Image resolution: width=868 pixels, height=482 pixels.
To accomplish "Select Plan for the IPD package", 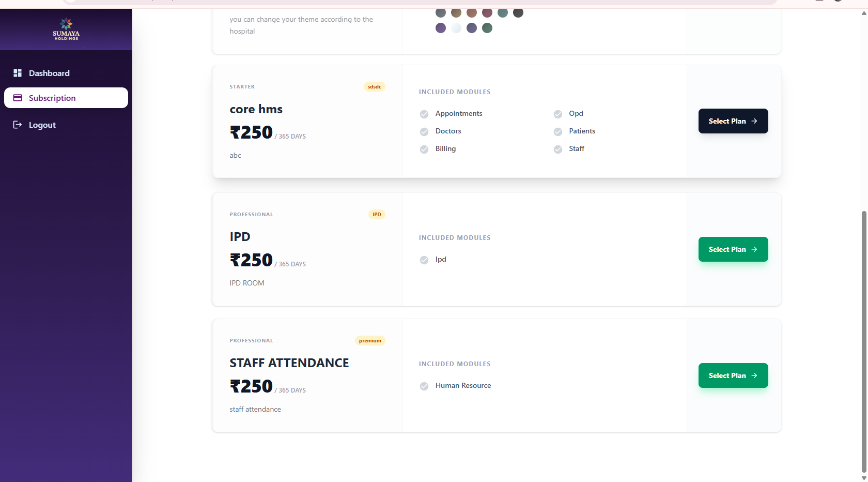I will click(733, 249).
